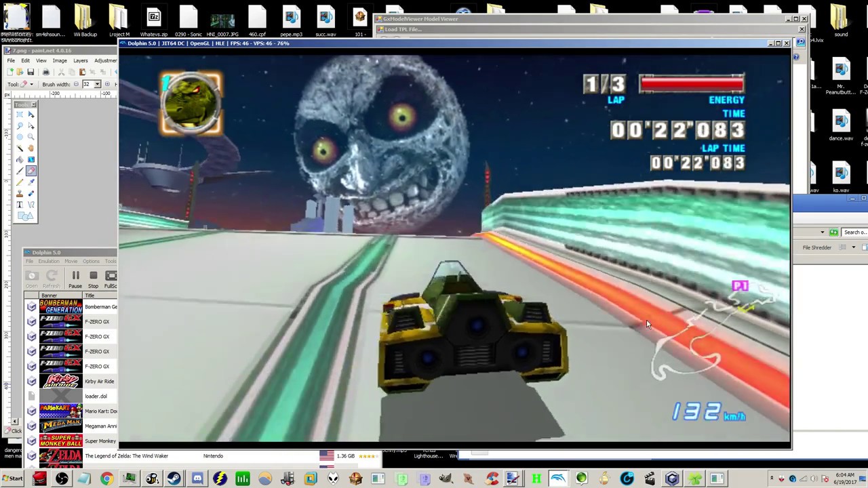
Task: Select Super Monkey Ball row in list
Action: pos(71,441)
